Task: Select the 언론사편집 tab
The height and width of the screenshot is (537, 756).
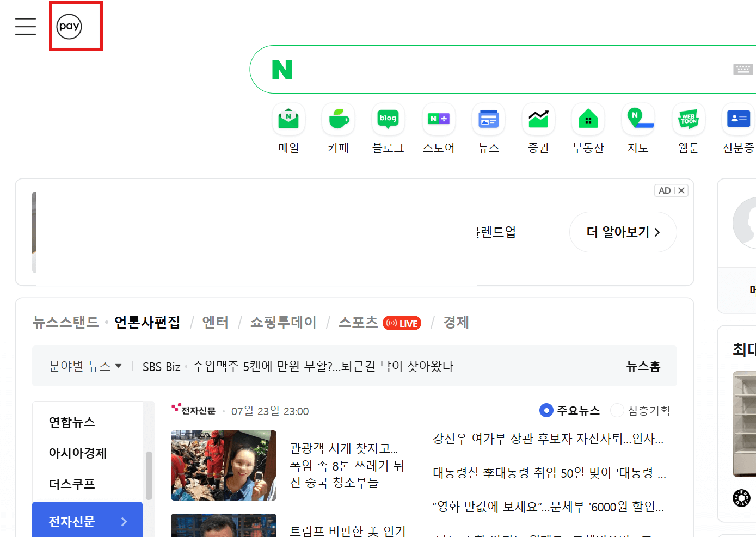Action: pos(147,322)
